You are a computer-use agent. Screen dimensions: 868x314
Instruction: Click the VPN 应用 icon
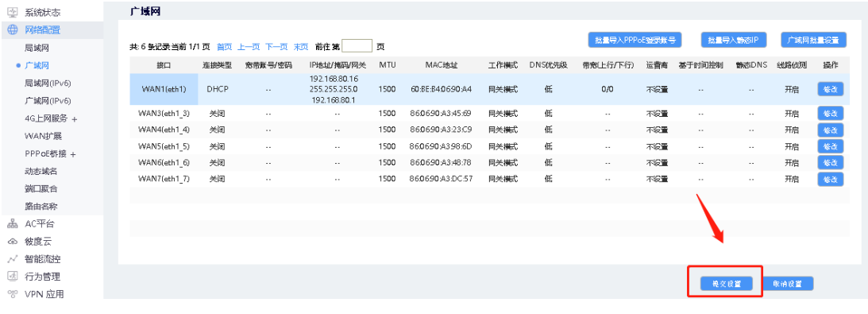click(x=12, y=294)
